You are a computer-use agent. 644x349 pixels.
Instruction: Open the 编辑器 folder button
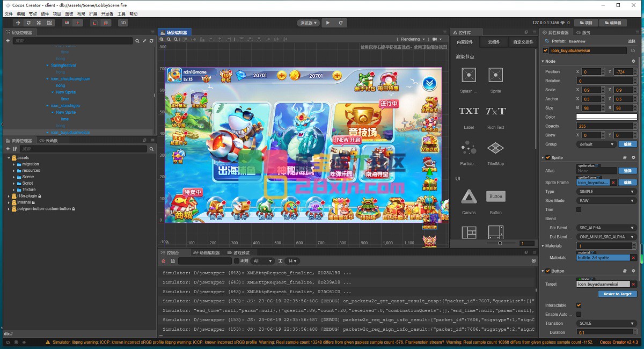point(613,23)
